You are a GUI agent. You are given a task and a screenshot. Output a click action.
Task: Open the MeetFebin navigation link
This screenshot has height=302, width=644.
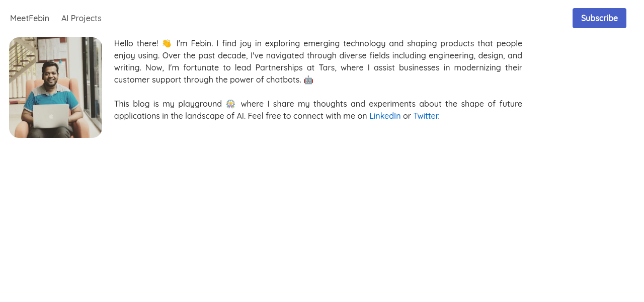coord(30,18)
